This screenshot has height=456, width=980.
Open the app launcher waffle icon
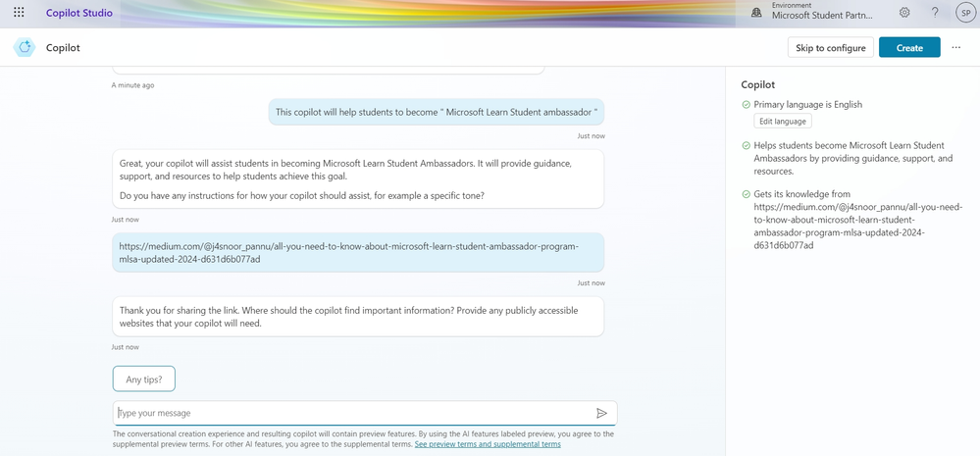click(x=19, y=13)
